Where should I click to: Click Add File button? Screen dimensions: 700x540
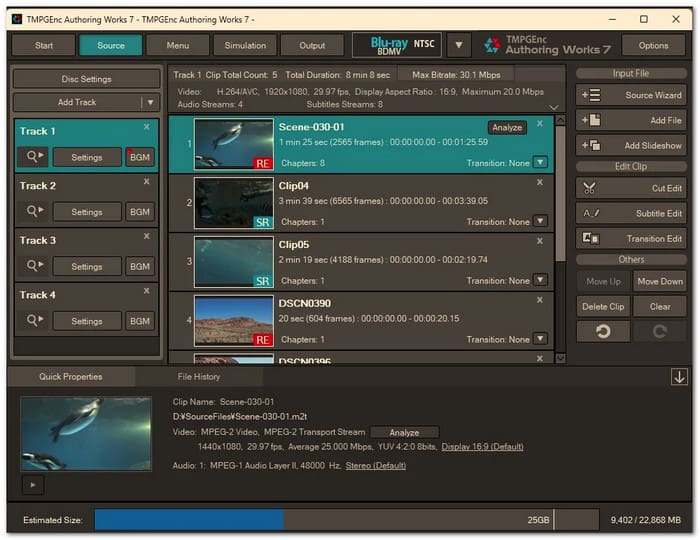pos(631,120)
